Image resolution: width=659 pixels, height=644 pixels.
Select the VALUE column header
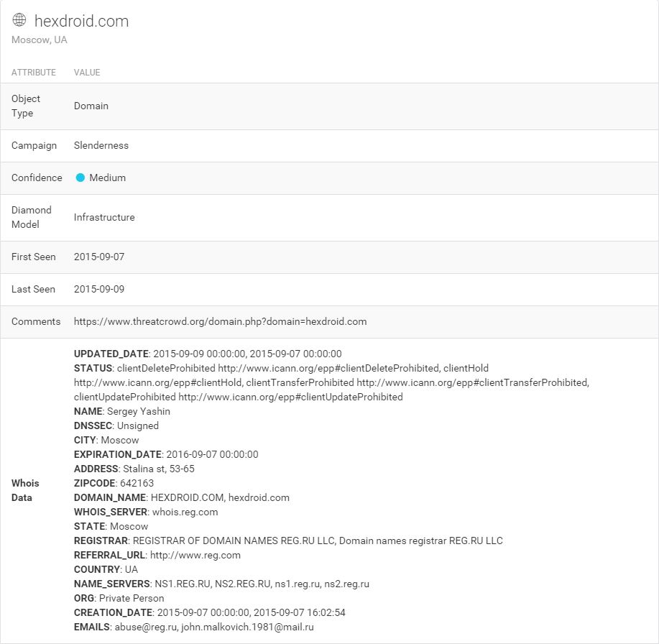tap(87, 73)
